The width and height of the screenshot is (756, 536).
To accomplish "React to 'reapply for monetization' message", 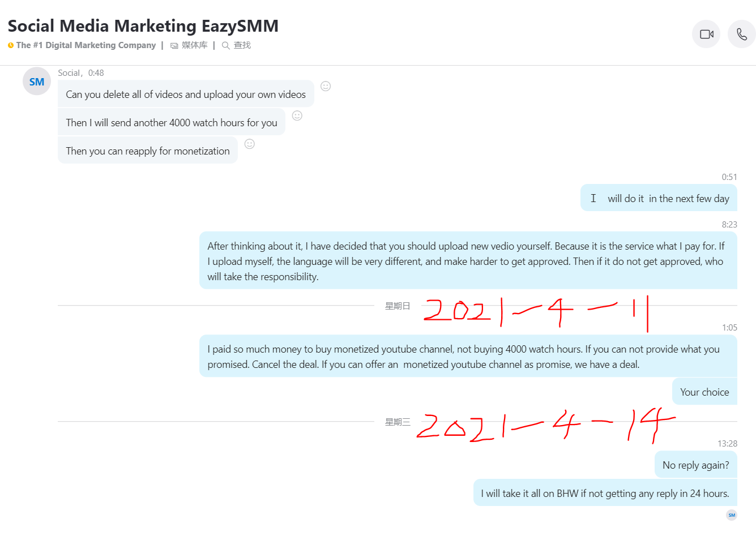I will pyautogui.click(x=250, y=144).
